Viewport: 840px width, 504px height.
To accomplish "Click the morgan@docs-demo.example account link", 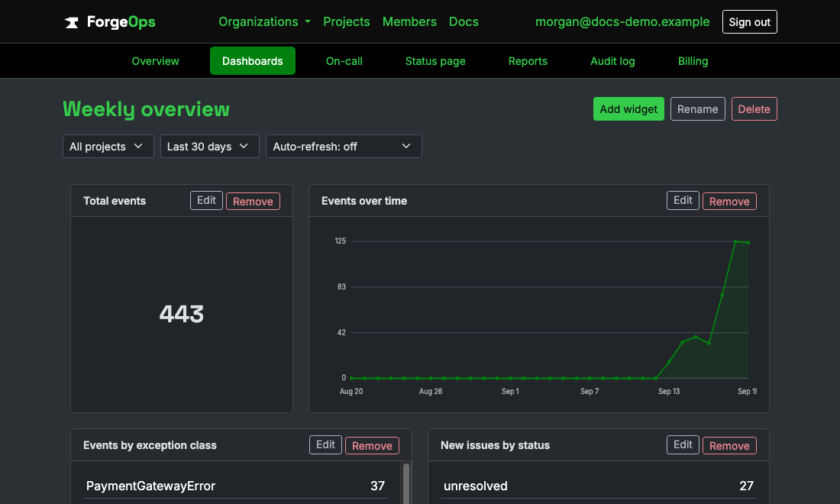I will click(622, 22).
